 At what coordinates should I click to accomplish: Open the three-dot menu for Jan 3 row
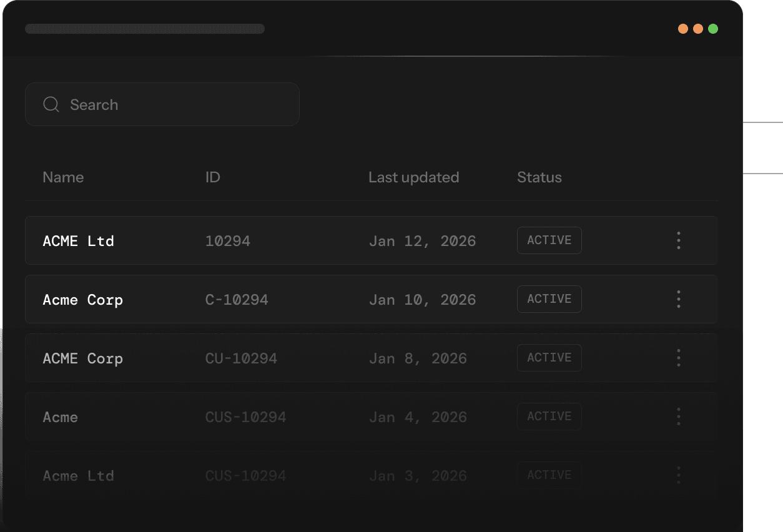[678, 475]
